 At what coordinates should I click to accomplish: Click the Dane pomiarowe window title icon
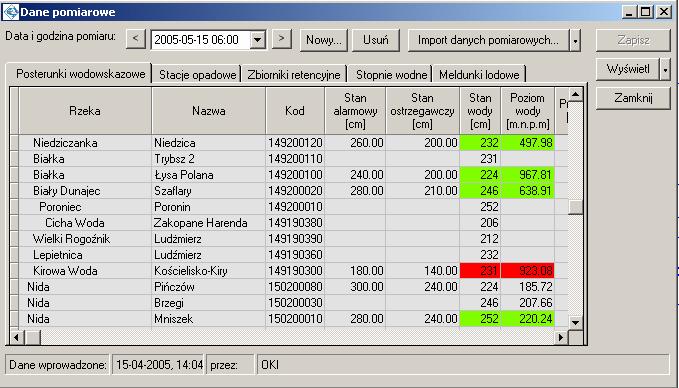click(11, 11)
